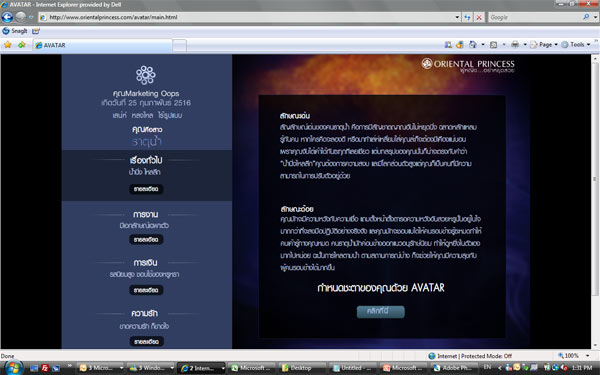Expand the Print options dropdown arrow
This screenshot has width=600, height=375.
(525, 45)
